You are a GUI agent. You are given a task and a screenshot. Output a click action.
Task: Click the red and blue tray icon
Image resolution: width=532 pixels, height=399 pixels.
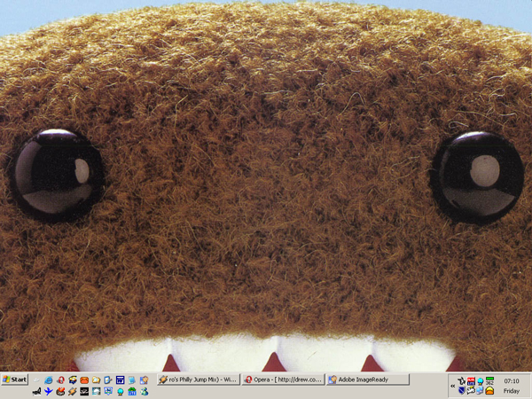(x=471, y=381)
